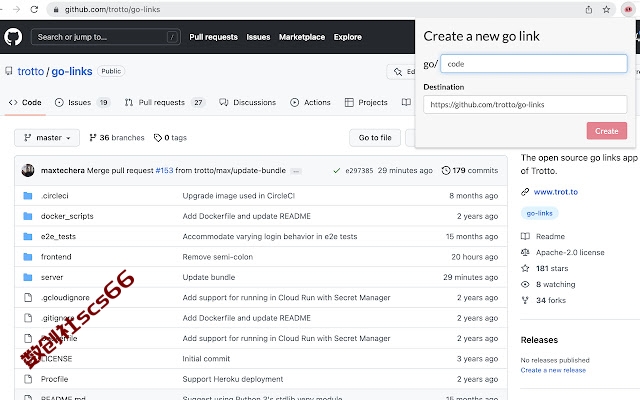The height and width of the screenshot is (400, 640).
Task: Open the master branch dropdown
Action: click(x=47, y=138)
